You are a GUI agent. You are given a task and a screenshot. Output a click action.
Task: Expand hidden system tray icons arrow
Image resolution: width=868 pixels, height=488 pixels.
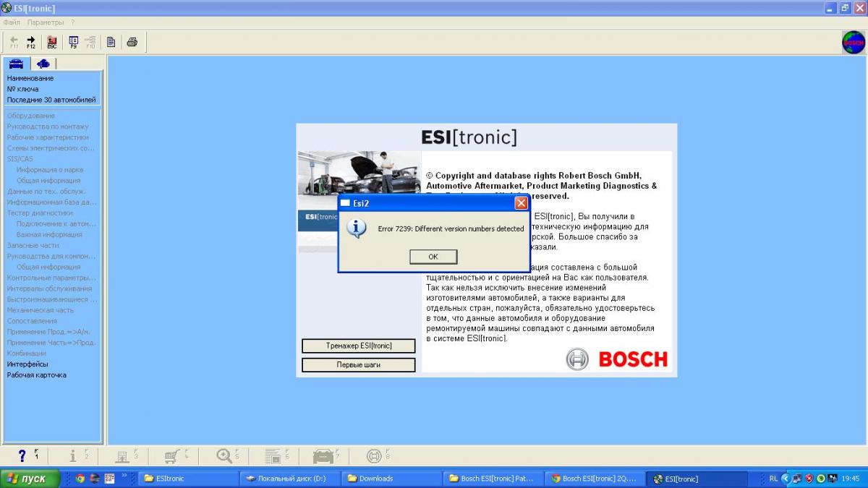tap(786, 479)
